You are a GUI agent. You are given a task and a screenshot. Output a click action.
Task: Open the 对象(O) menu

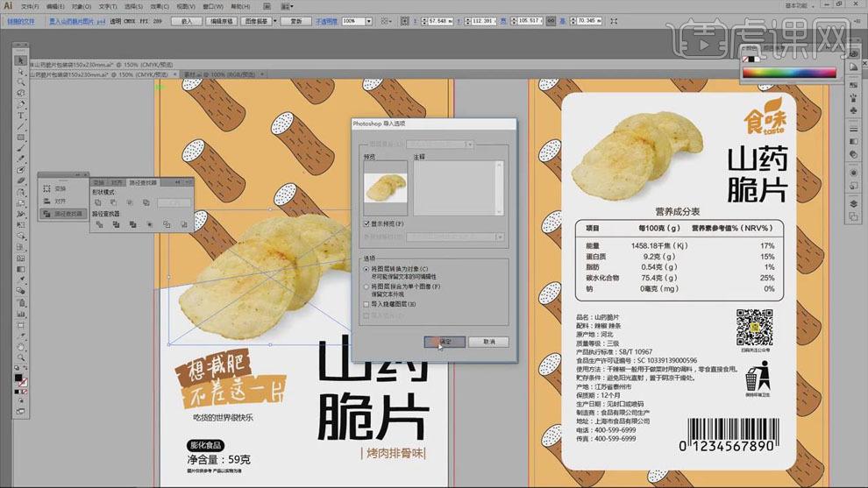point(82,6)
